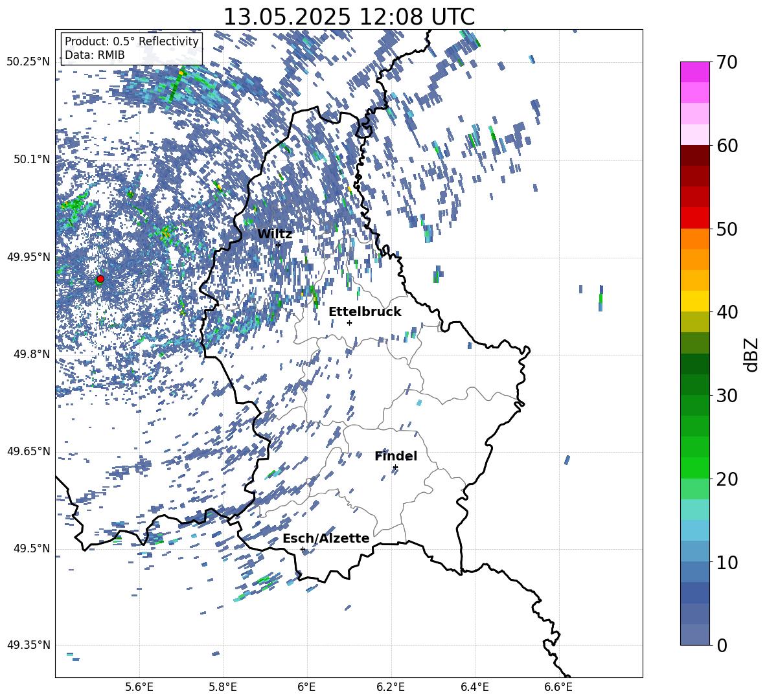
Task: Click the Product: 0.5° Reflectivity text
Action: [x=132, y=41]
